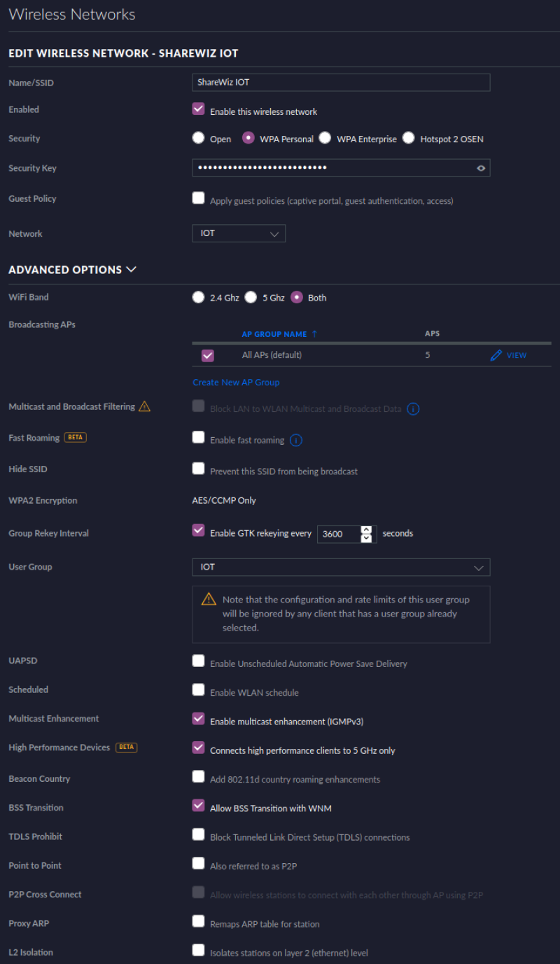Reveal security key with eye icon

click(481, 168)
